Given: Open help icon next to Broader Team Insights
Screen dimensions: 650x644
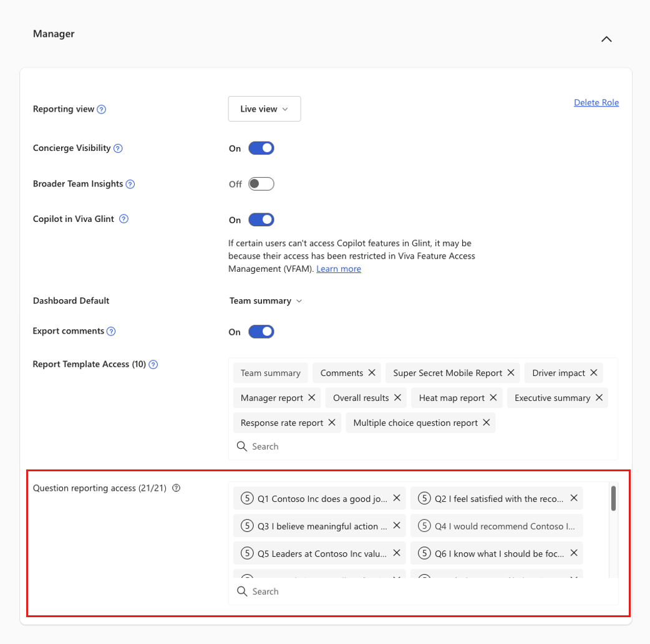Looking at the screenshot, I should [x=130, y=184].
